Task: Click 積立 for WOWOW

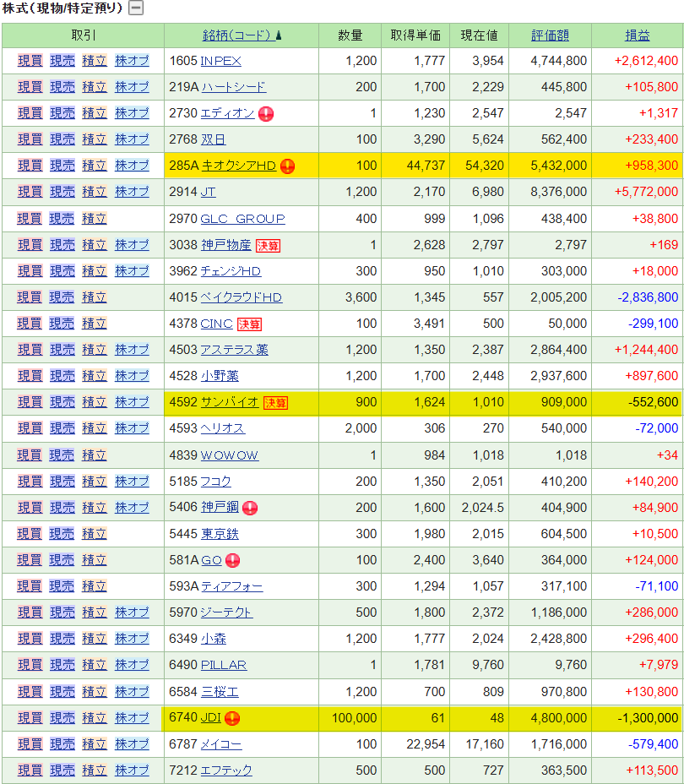Action: (95, 455)
